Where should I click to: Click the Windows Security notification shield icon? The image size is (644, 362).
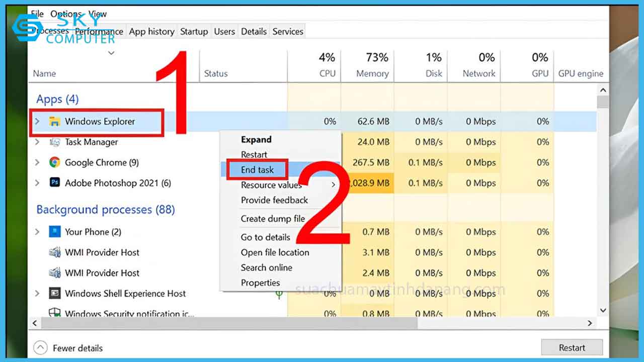tap(54, 313)
